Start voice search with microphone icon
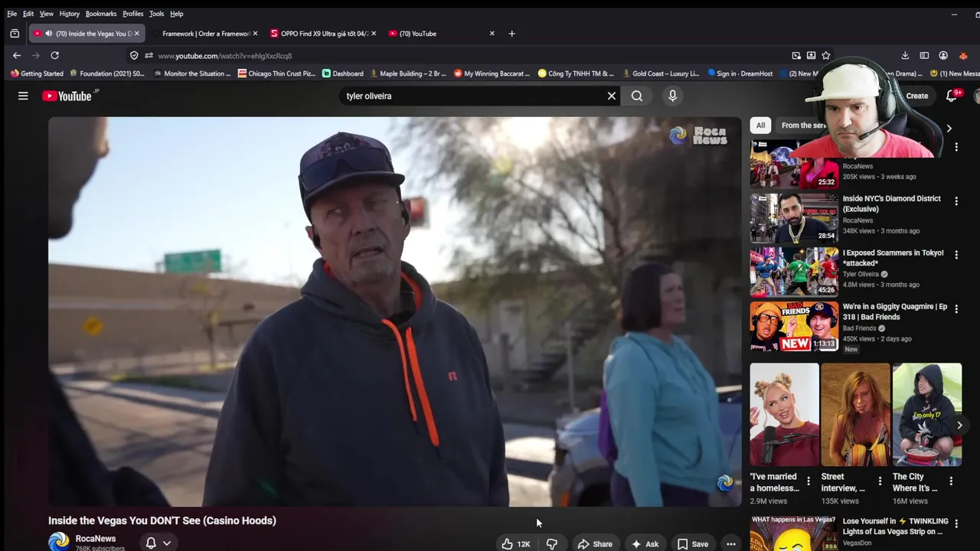Image resolution: width=980 pixels, height=551 pixels. 672,96
